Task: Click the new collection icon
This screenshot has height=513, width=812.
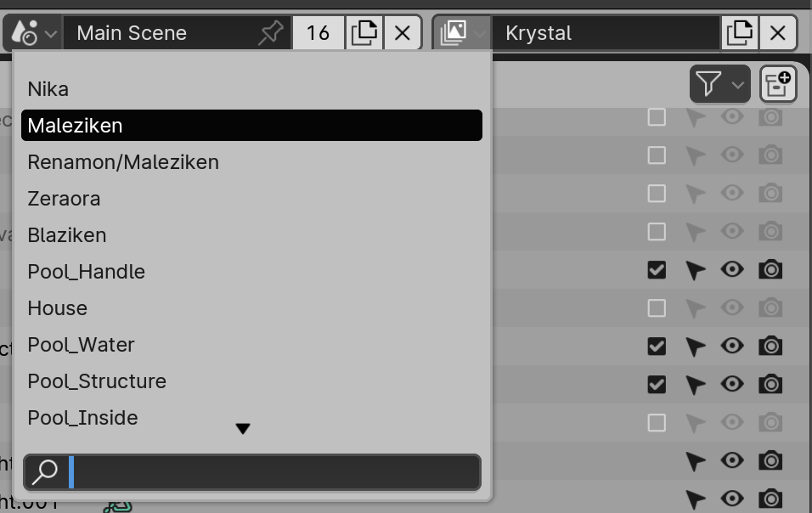Action: 777,83
